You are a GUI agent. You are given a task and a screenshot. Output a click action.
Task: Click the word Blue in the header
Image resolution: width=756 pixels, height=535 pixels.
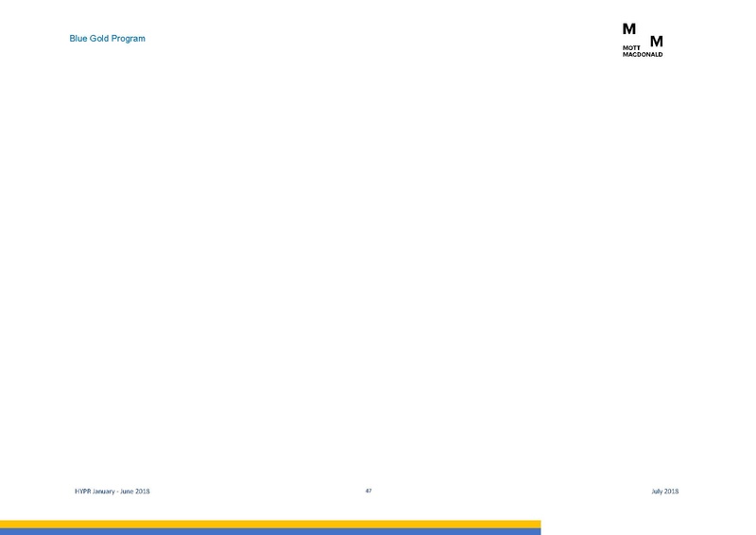pyautogui.click(x=78, y=38)
